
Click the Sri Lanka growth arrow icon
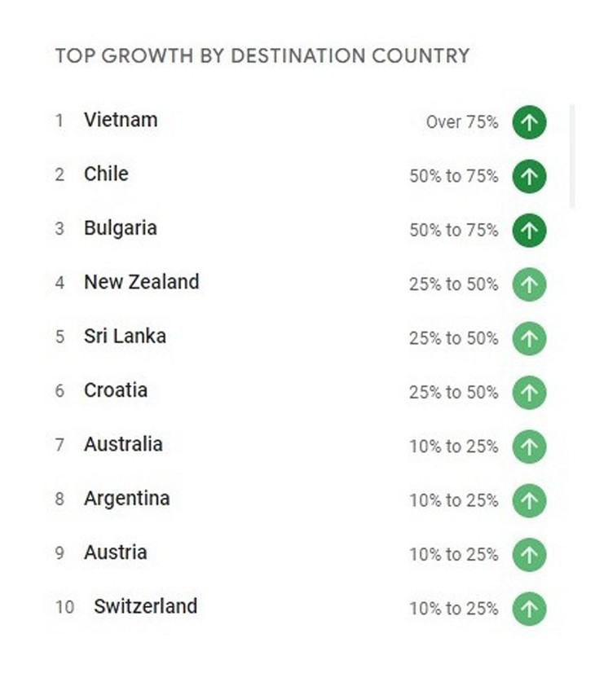coord(529,338)
